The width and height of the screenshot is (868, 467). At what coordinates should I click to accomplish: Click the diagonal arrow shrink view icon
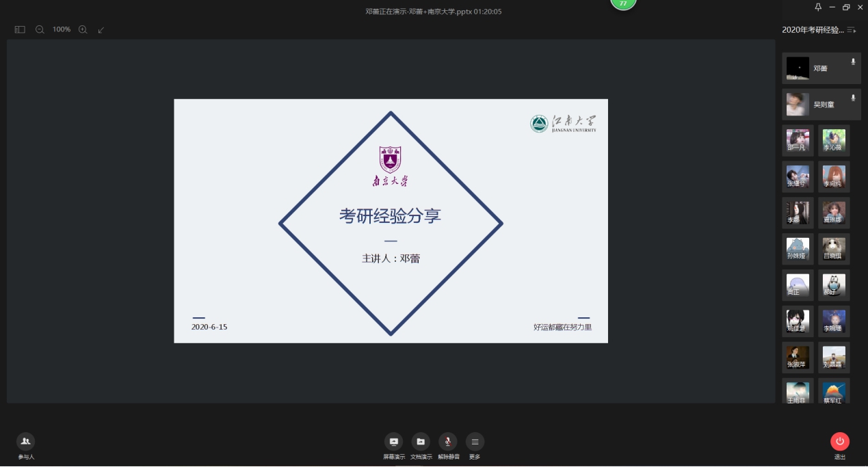click(x=101, y=29)
